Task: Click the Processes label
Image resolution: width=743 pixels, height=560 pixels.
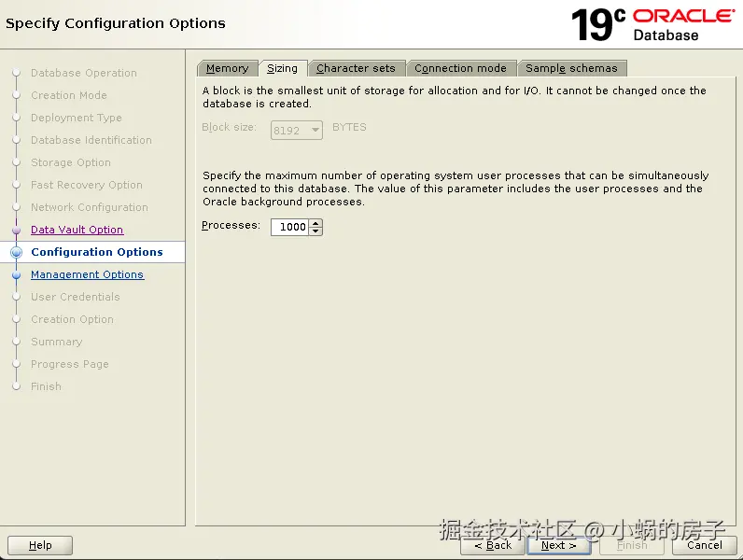Action: pyautogui.click(x=231, y=225)
